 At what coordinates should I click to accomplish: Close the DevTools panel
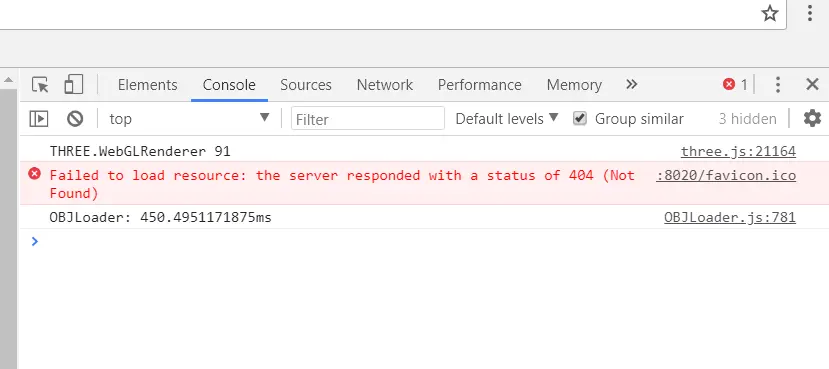click(812, 85)
